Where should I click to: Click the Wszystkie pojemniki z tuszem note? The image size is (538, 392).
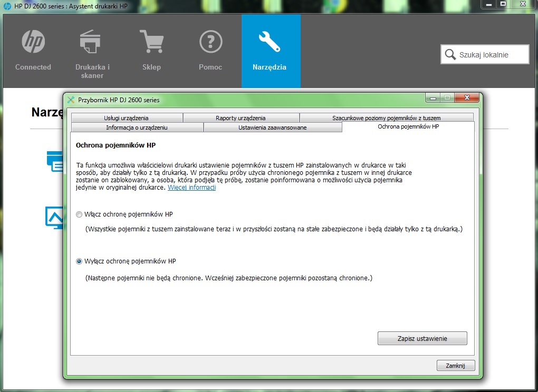[274, 229]
